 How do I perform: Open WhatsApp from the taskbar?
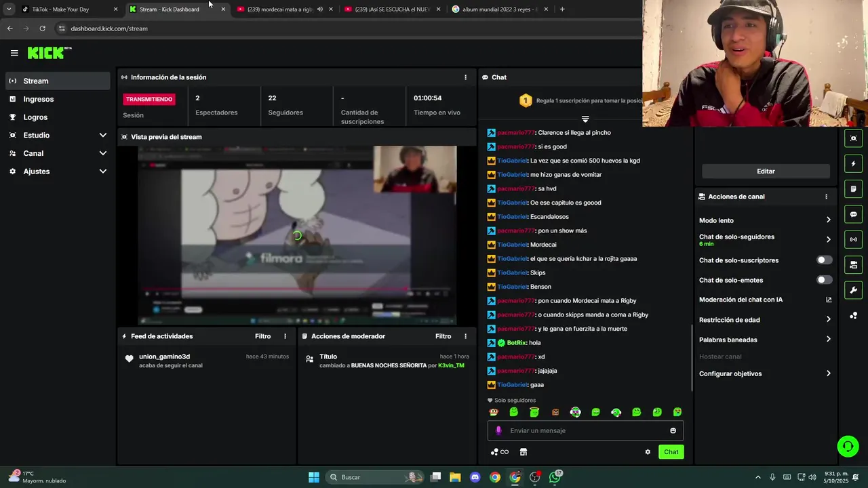click(x=555, y=477)
